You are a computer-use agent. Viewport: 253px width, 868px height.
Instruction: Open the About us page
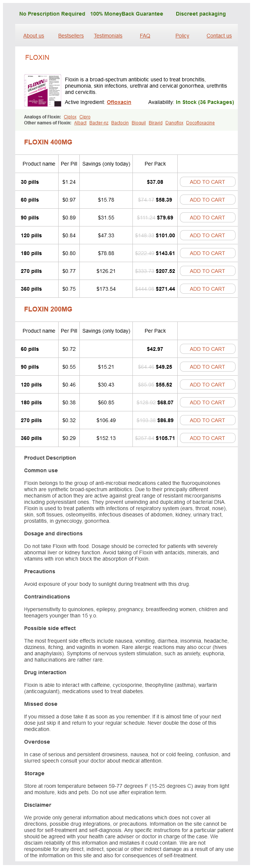coord(34,36)
